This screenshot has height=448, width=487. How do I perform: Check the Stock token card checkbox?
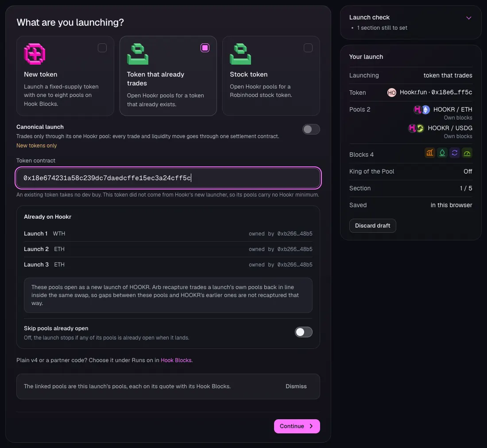point(308,48)
